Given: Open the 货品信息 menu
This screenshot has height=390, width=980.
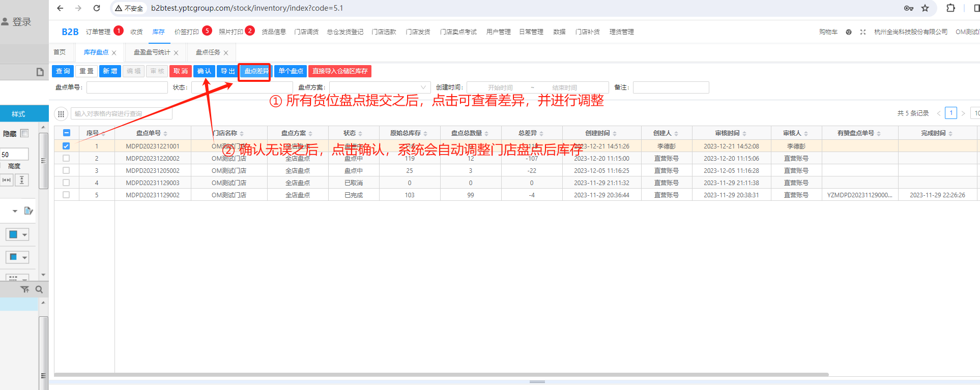Looking at the screenshot, I should (274, 32).
